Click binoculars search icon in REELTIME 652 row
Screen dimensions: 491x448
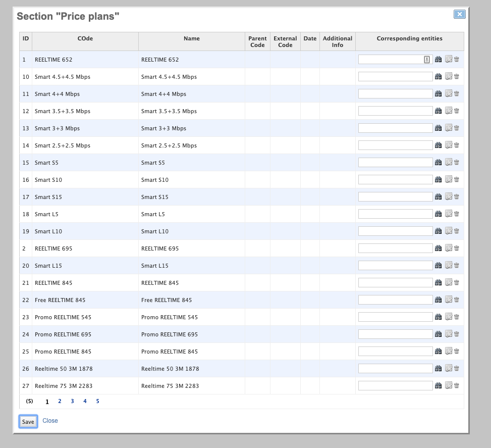pyautogui.click(x=438, y=59)
